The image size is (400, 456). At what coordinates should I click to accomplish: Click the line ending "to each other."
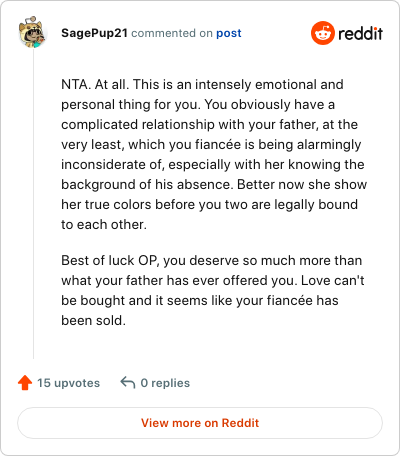coord(104,224)
